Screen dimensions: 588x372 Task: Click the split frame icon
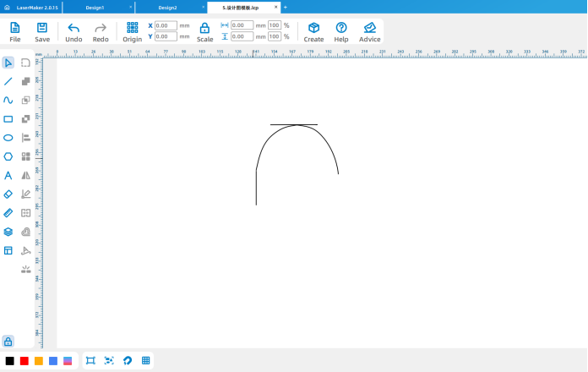[25, 213]
